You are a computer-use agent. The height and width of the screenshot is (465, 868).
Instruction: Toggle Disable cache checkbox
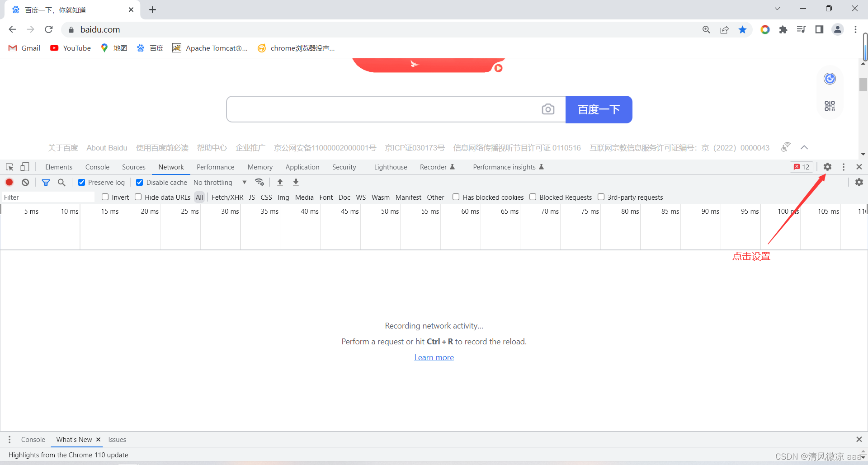point(140,182)
